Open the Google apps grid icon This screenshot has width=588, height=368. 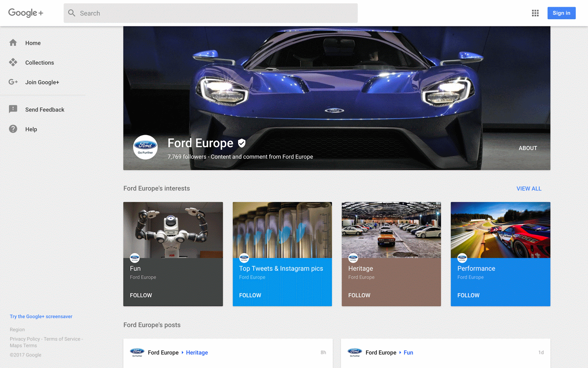pyautogui.click(x=535, y=13)
